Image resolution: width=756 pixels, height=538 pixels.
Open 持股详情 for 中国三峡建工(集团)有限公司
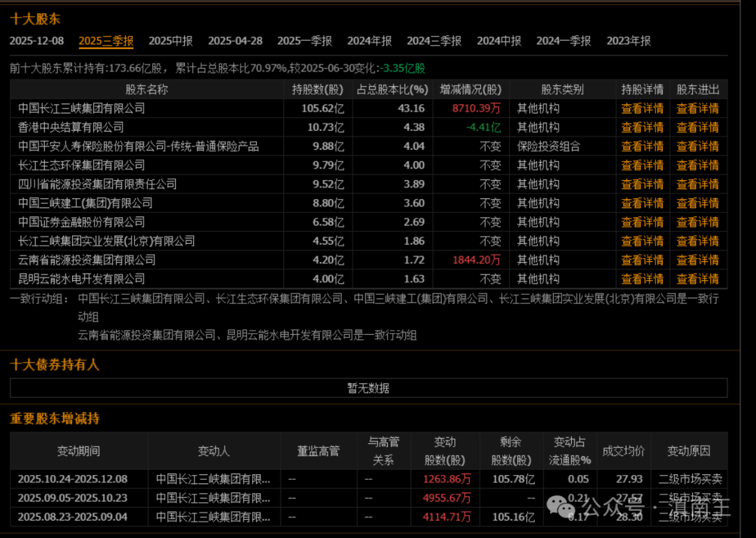coord(642,203)
